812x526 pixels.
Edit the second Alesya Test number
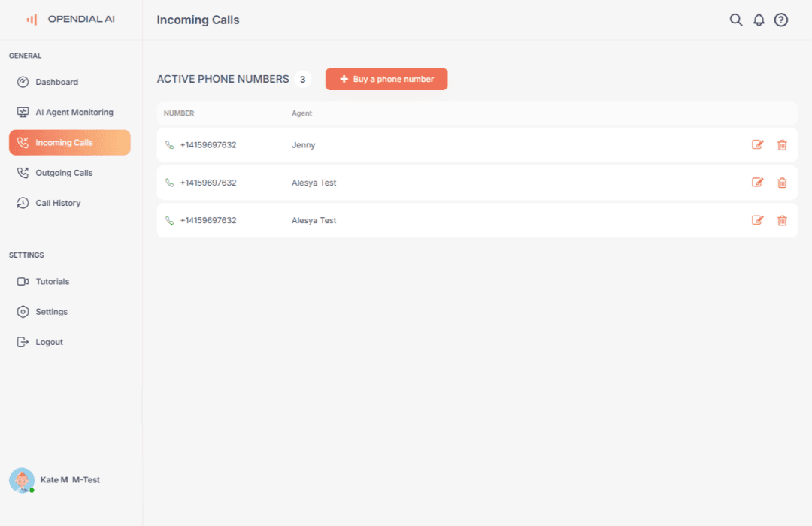pyautogui.click(x=758, y=182)
